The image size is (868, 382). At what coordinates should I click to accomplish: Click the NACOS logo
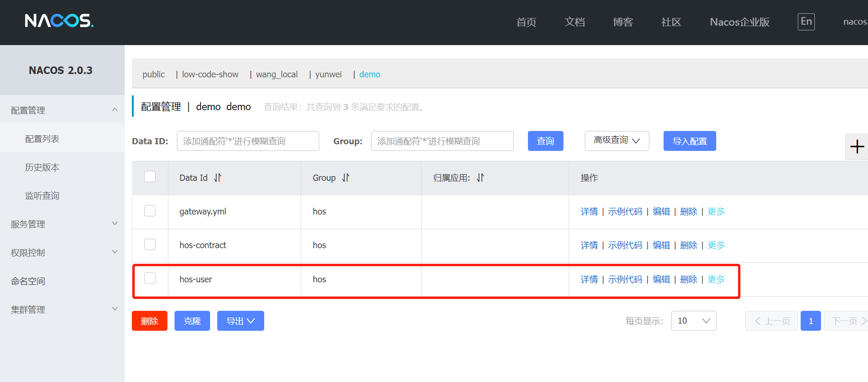click(x=59, y=21)
